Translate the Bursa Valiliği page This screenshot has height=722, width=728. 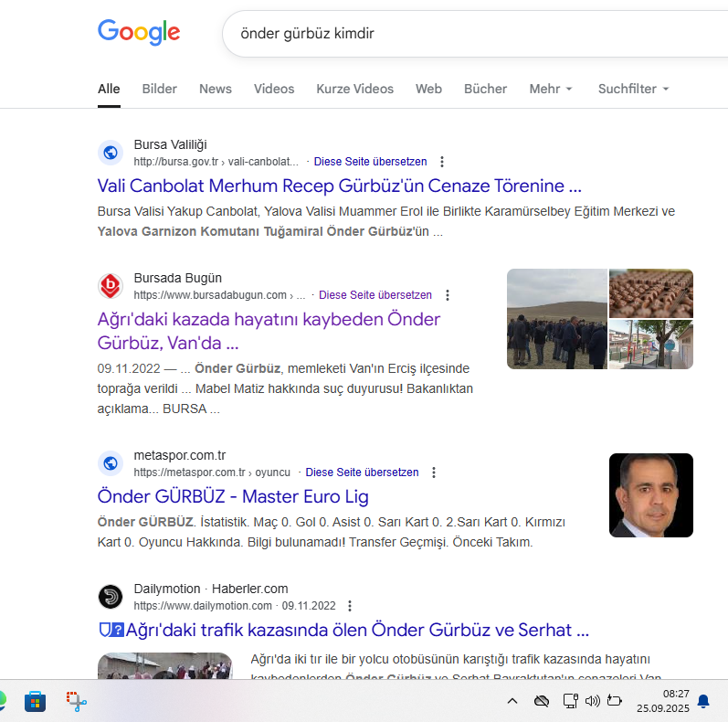[370, 162]
